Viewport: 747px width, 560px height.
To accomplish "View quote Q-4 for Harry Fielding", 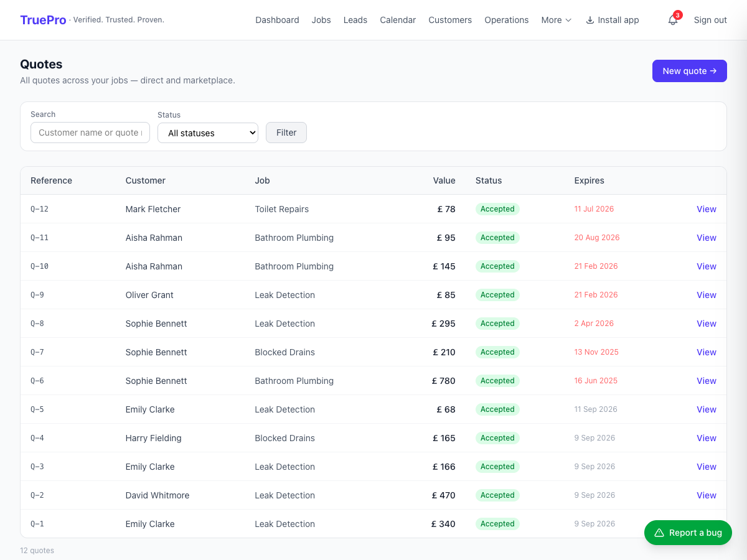I will pyautogui.click(x=707, y=438).
